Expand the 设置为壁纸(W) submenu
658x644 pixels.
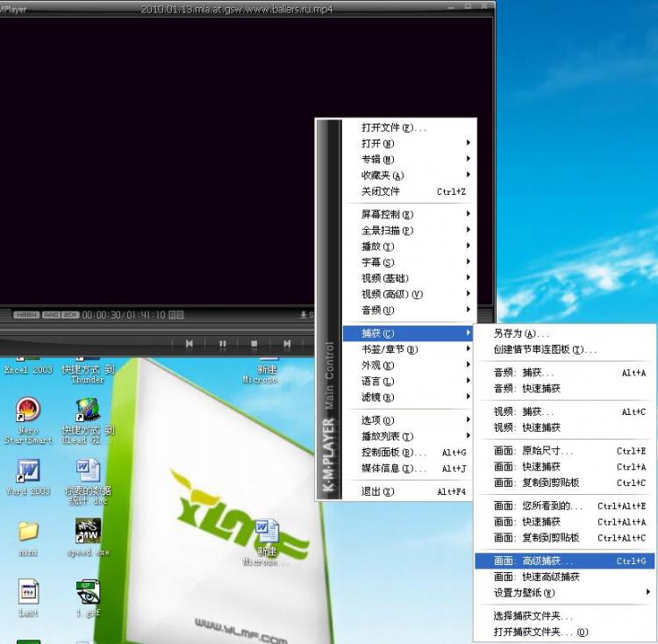565,593
